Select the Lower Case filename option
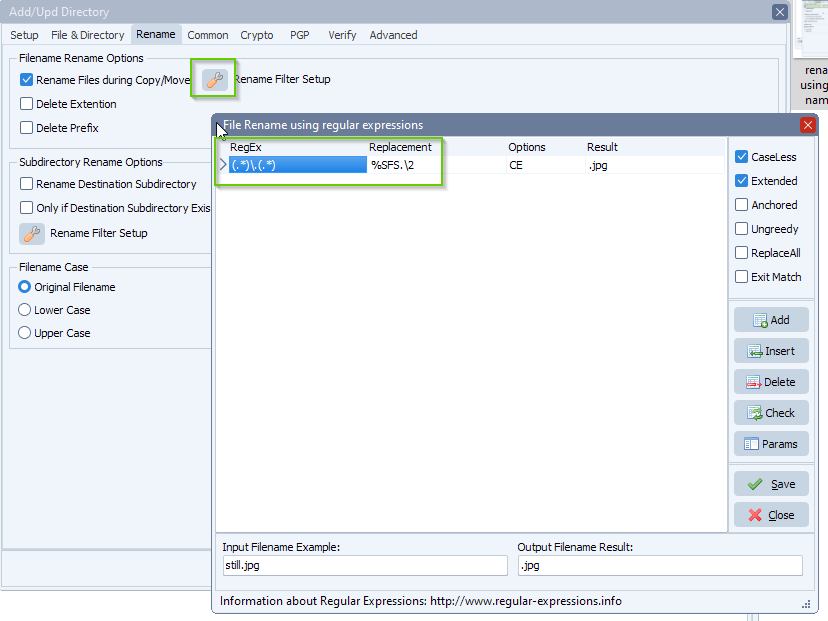 (23, 310)
